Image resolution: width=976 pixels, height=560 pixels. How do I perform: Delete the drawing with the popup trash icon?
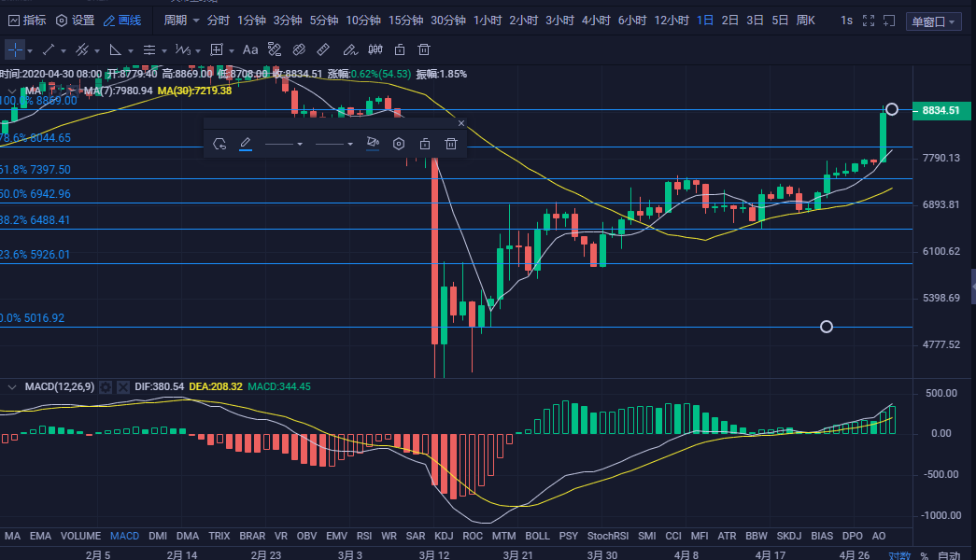(x=451, y=145)
